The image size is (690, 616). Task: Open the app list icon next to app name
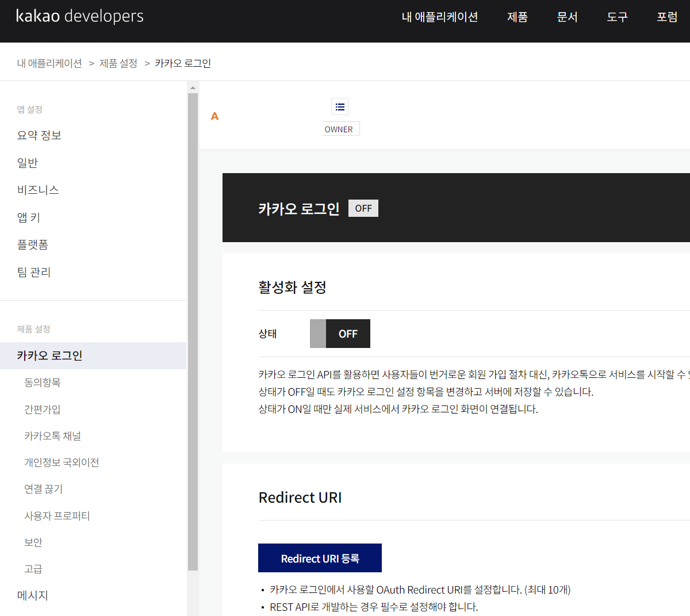(x=340, y=106)
